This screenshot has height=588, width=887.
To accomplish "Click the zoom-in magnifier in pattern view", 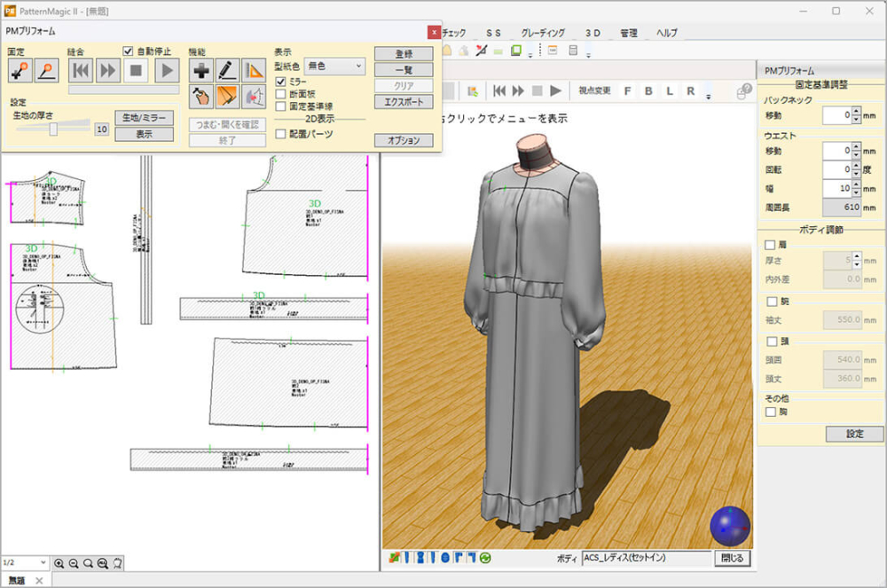I will tap(59, 563).
